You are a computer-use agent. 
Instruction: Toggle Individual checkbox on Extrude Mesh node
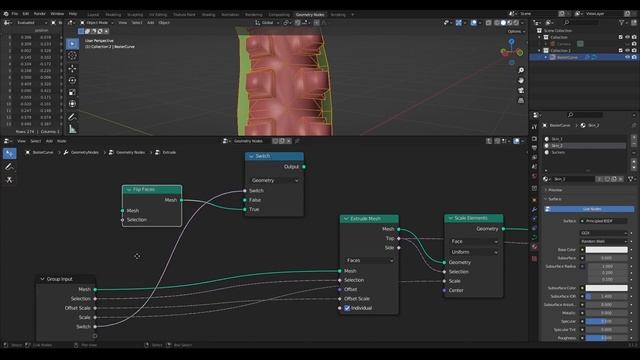[347, 308]
